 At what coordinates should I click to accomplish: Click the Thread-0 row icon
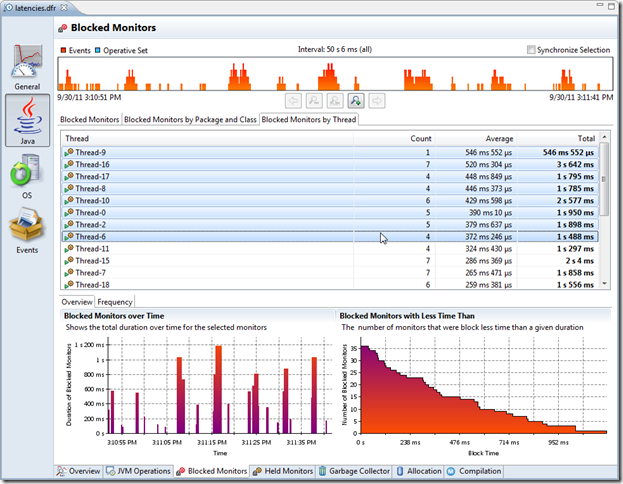(69, 212)
